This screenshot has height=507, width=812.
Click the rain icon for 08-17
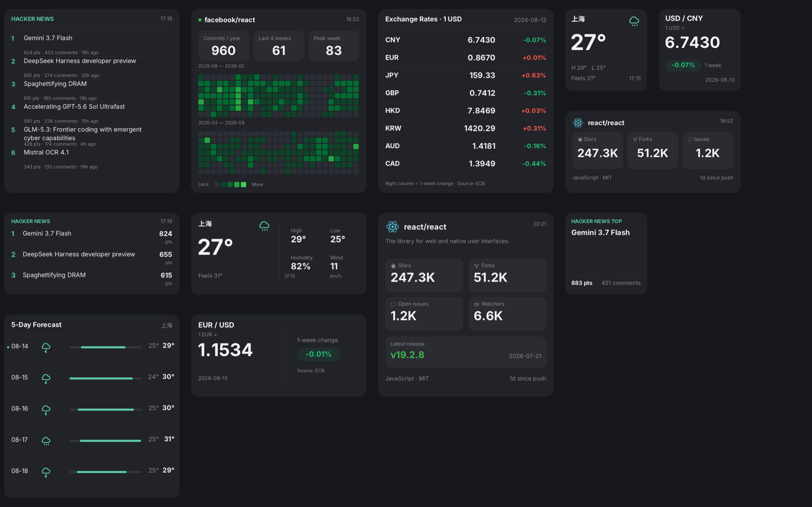(x=46, y=441)
